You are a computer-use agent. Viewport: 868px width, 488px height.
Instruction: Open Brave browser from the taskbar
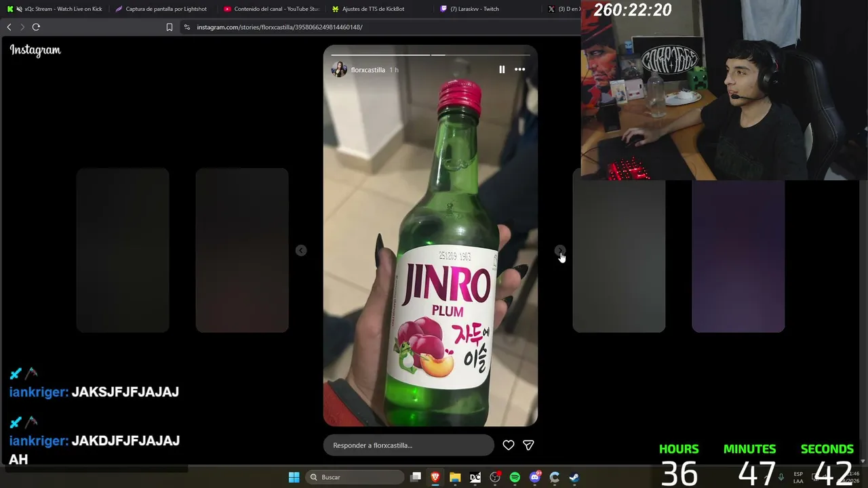(435, 477)
